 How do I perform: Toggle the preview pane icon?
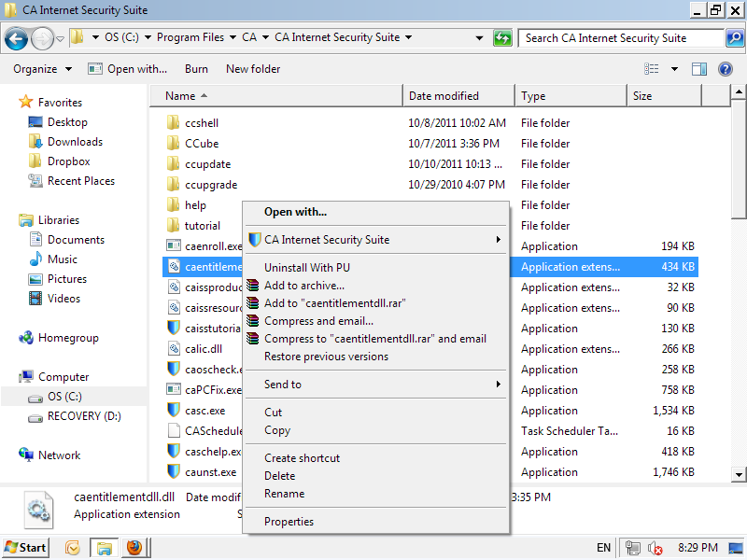[x=698, y=69]
